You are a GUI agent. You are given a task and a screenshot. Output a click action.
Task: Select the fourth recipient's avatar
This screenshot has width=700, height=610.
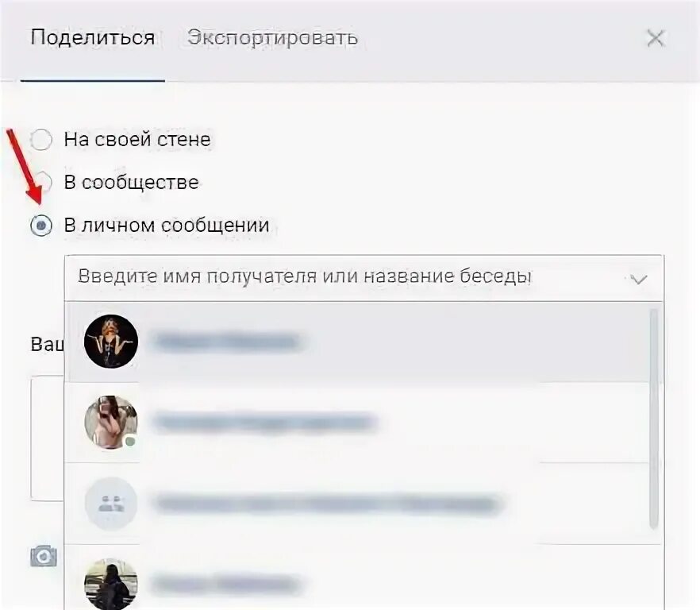tap(111, 584)
